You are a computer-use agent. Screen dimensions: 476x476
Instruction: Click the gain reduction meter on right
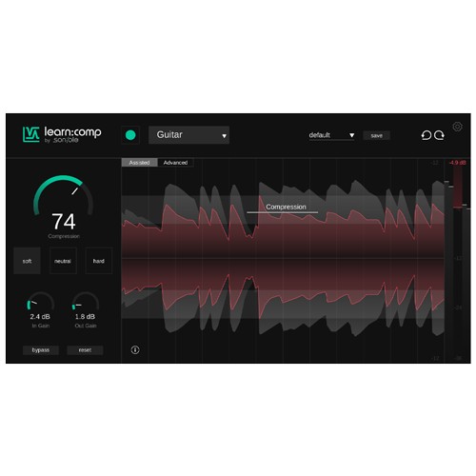pos(457,188)
